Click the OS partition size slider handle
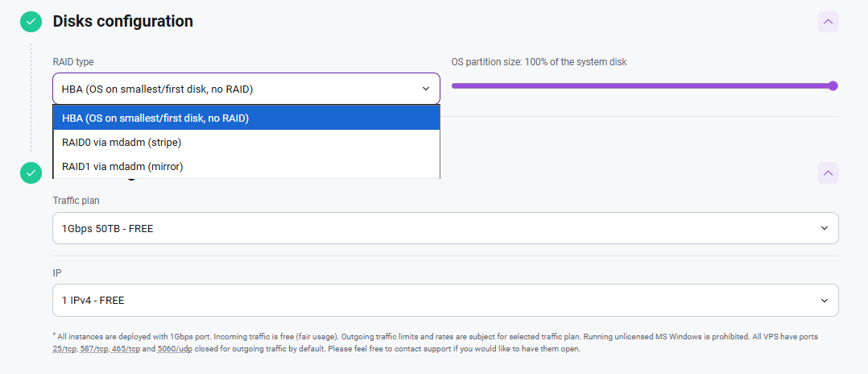 click(x=833, y=85)
